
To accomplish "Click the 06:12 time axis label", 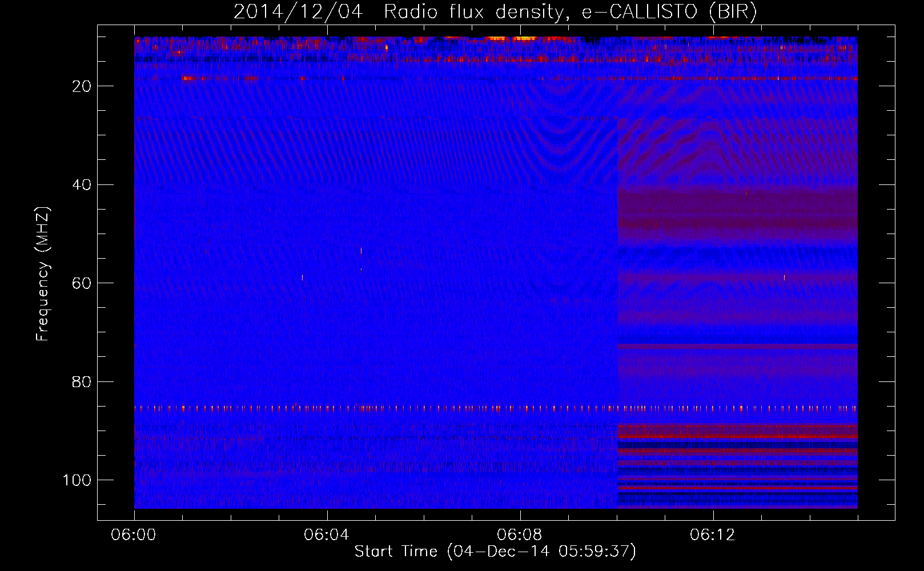I will click(713, 535).
